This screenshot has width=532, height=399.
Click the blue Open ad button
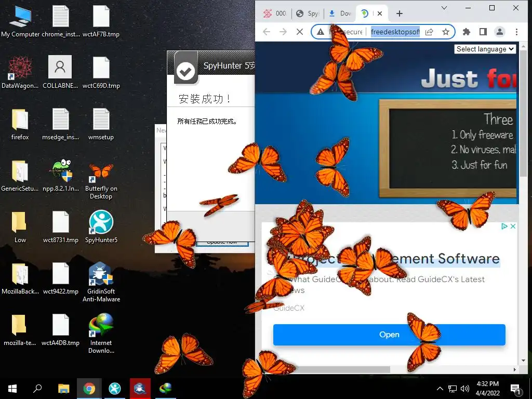click(x=389, y=335)
